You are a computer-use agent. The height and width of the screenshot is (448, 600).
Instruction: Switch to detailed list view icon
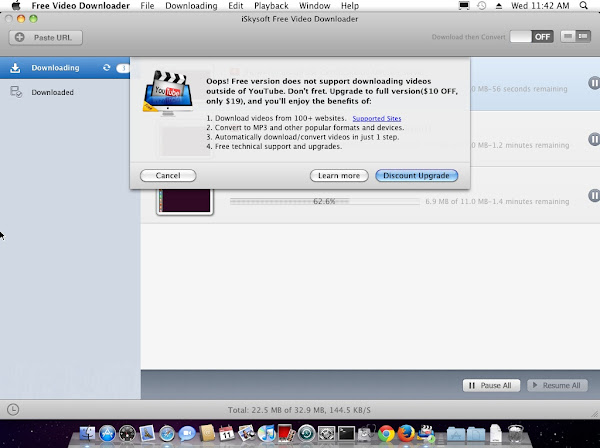(x=583, y=36)
